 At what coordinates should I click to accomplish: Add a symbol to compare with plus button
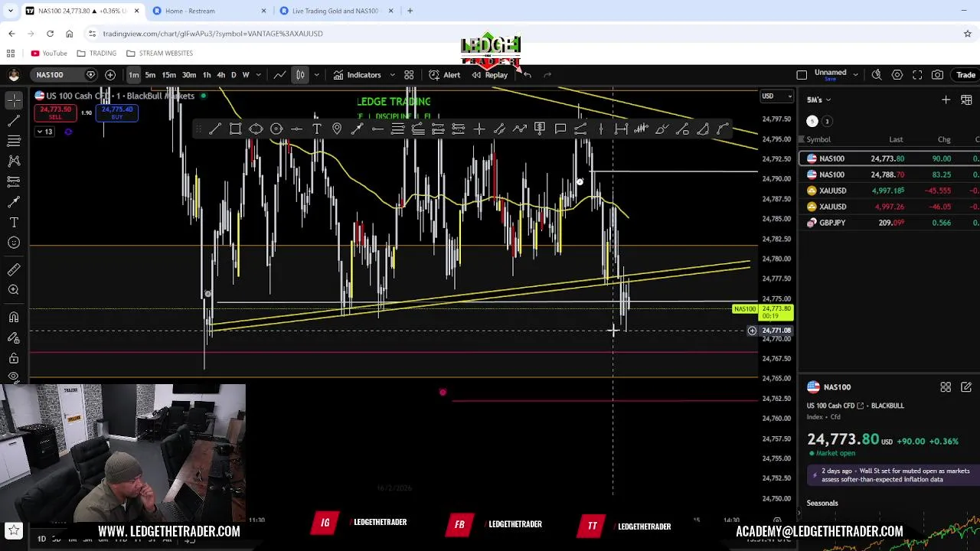(110, 75)
